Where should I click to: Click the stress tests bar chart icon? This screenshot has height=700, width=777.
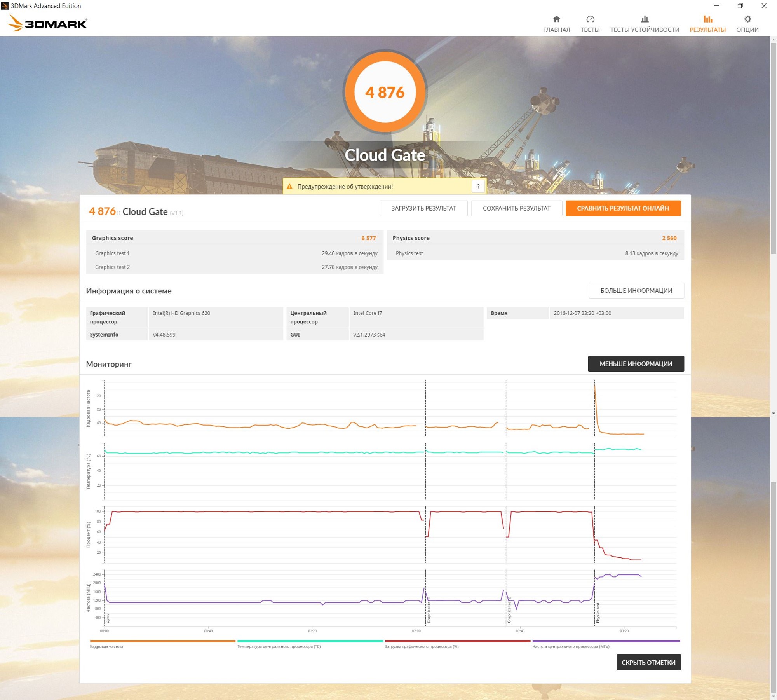click(x=645, y=19)
